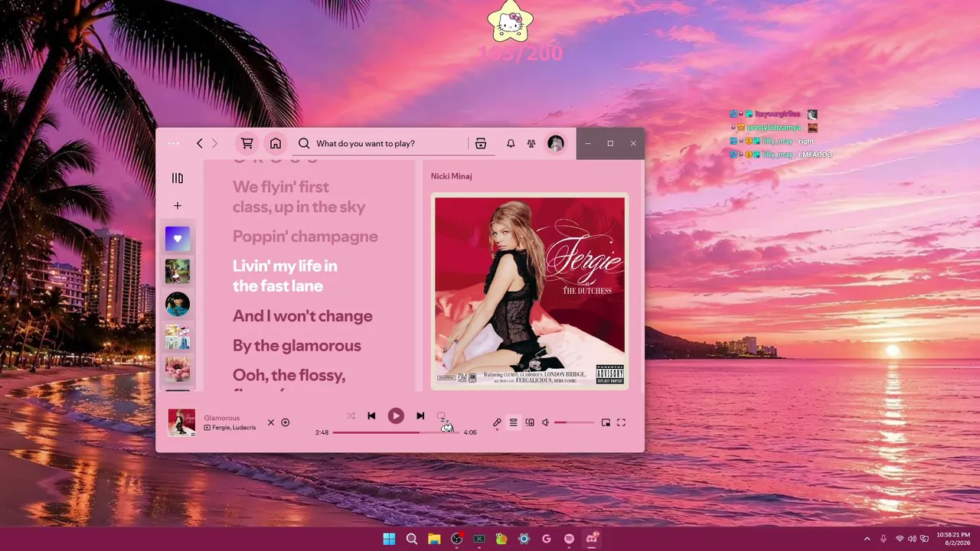Expand Your Library sidebar

click(178, 178)
